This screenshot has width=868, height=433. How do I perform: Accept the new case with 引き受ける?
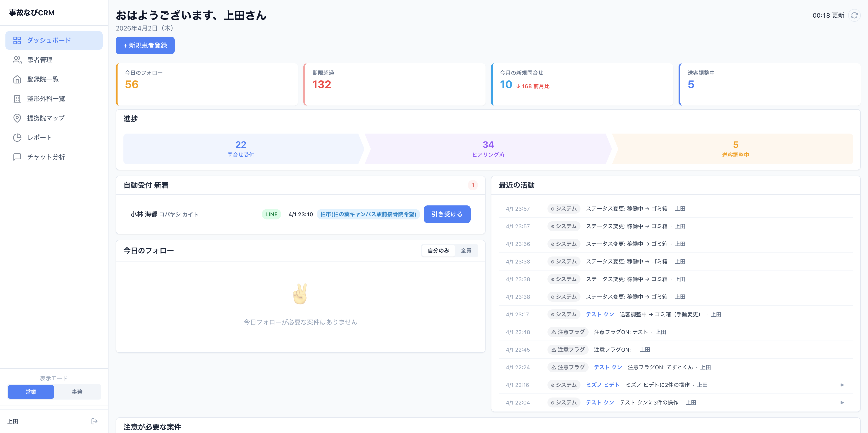pos(447,214)
